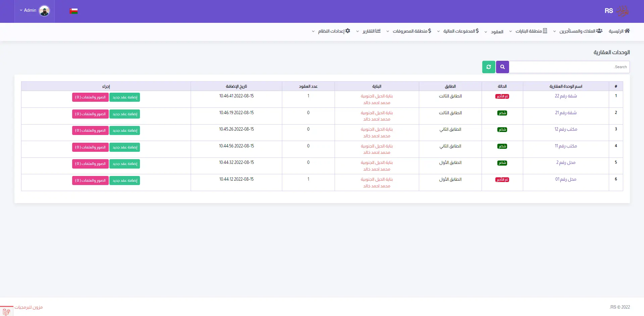The width and height of the screenshot is (644, 316).
Task: Click the مزون للبرمجيات footer link
Action: pyautogui.click(x=29, y=307)
